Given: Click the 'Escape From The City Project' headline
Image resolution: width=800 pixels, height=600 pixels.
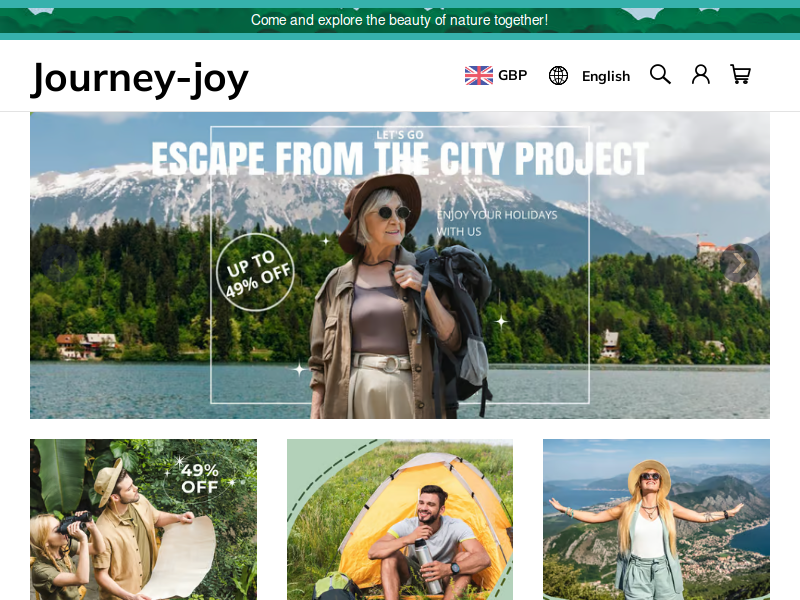Looking at the screenshot, I should 400,159.
